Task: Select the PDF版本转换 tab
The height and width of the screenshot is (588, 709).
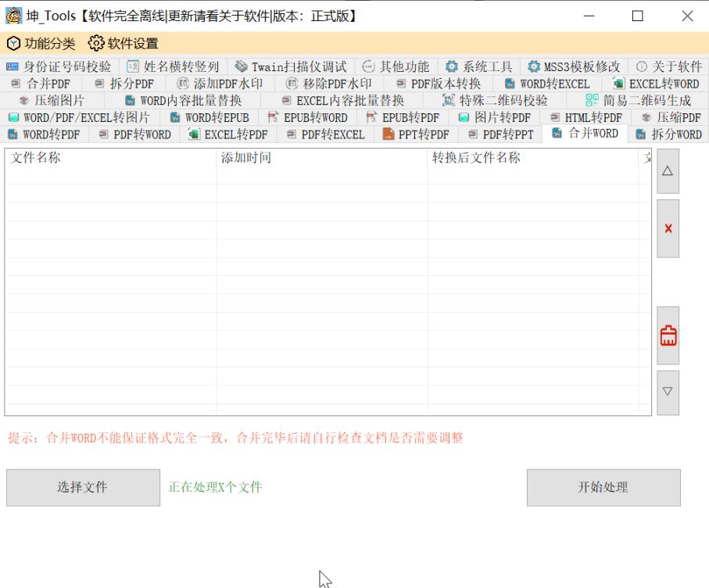Action: coord(439,84)
